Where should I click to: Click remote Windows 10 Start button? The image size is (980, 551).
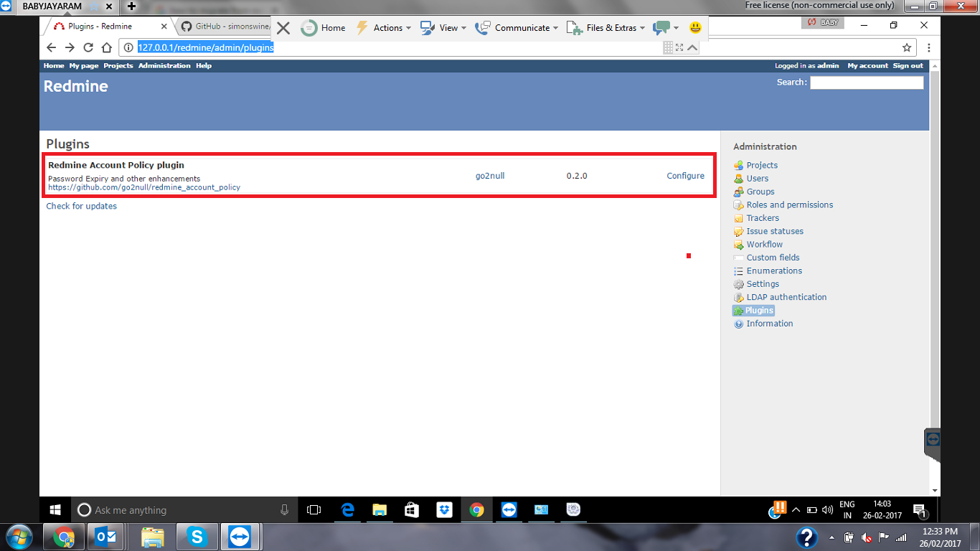click(x=55, y=510)
